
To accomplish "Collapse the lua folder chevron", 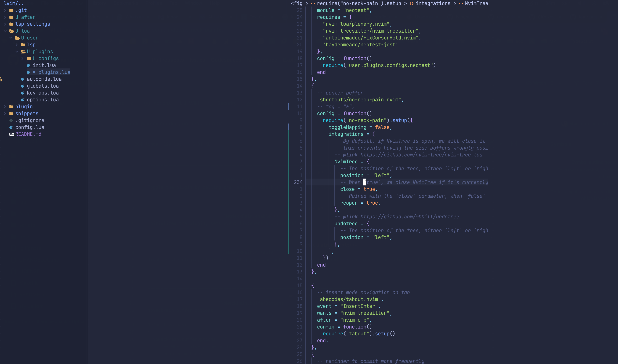I will click(x=5, y=31).
